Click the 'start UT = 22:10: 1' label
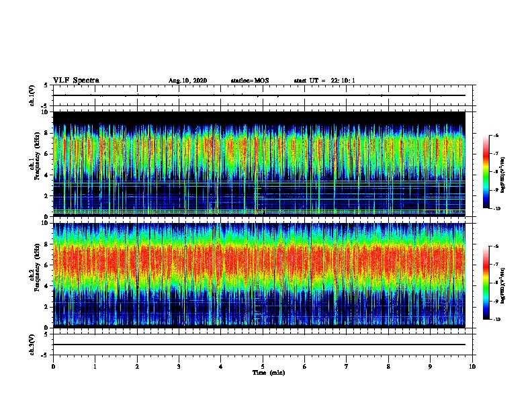 click(324, 81)
